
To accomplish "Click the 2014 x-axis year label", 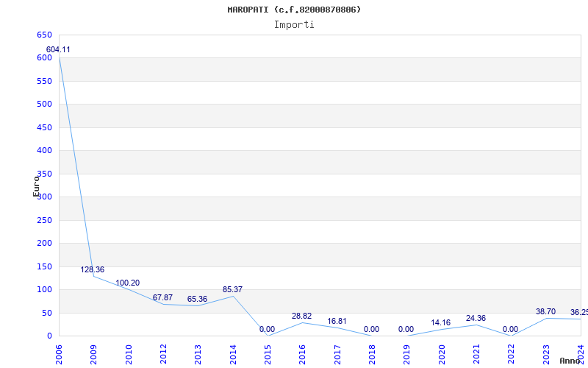I will tap(233, 355).
